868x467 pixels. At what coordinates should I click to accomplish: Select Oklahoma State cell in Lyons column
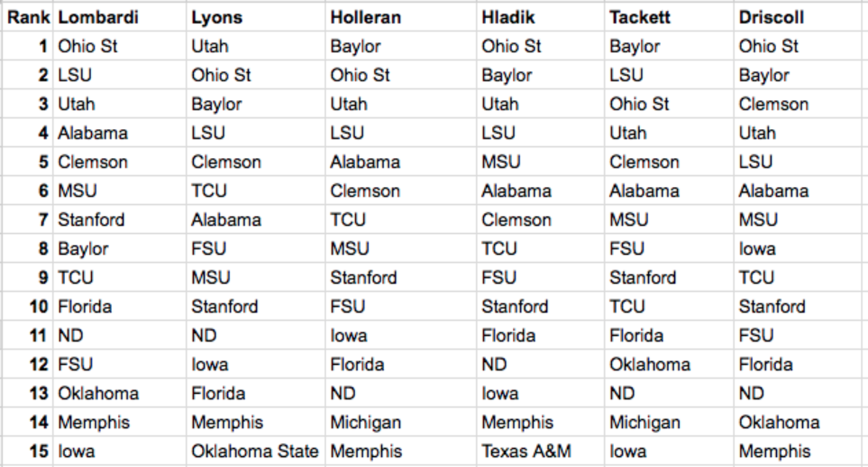256,451
